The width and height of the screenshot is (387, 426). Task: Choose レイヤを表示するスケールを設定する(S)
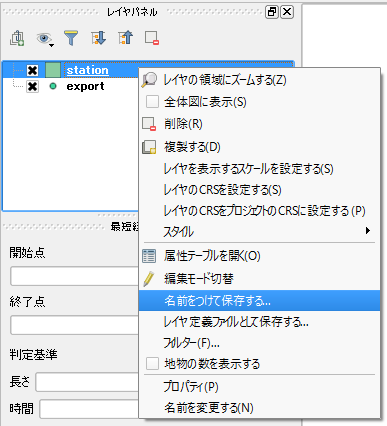(x=259, y=169)
